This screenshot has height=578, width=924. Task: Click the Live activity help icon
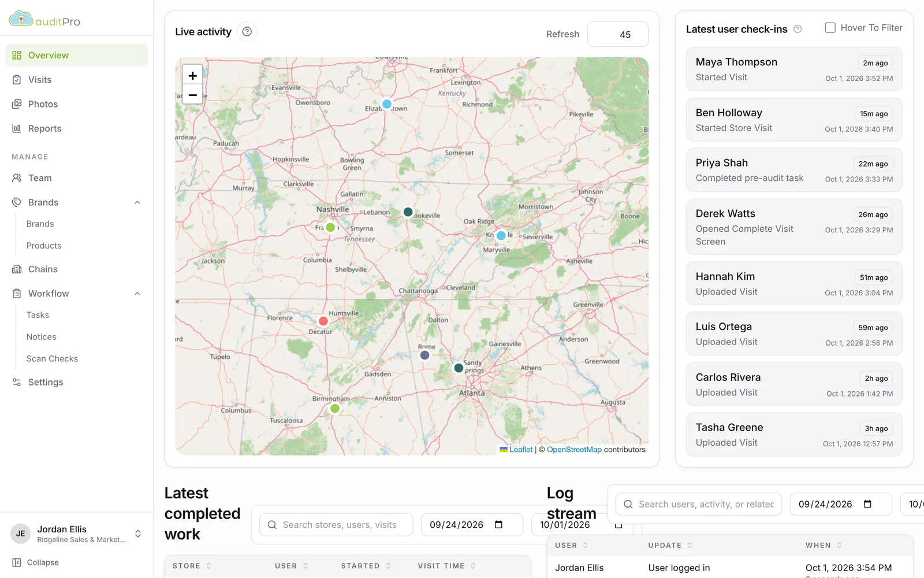247,32
